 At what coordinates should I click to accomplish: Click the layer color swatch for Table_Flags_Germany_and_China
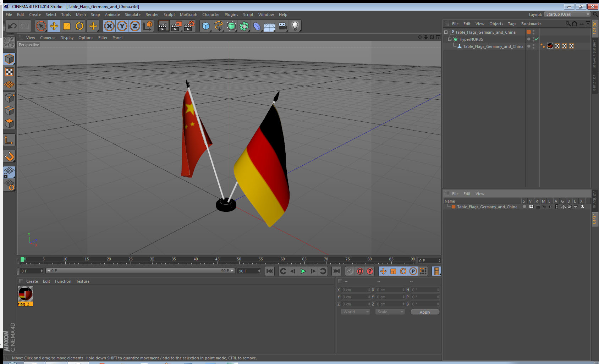pyautogui.click(x=454, y=207)
